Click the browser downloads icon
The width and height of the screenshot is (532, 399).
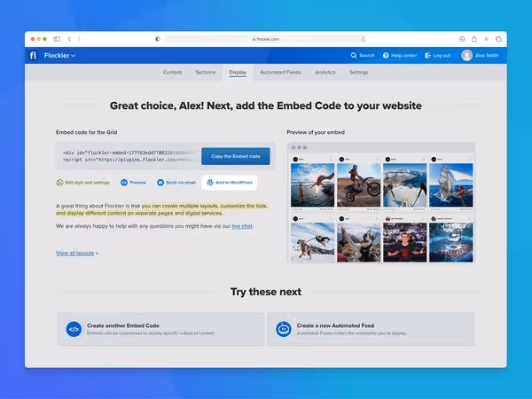[x=462, y=39]
